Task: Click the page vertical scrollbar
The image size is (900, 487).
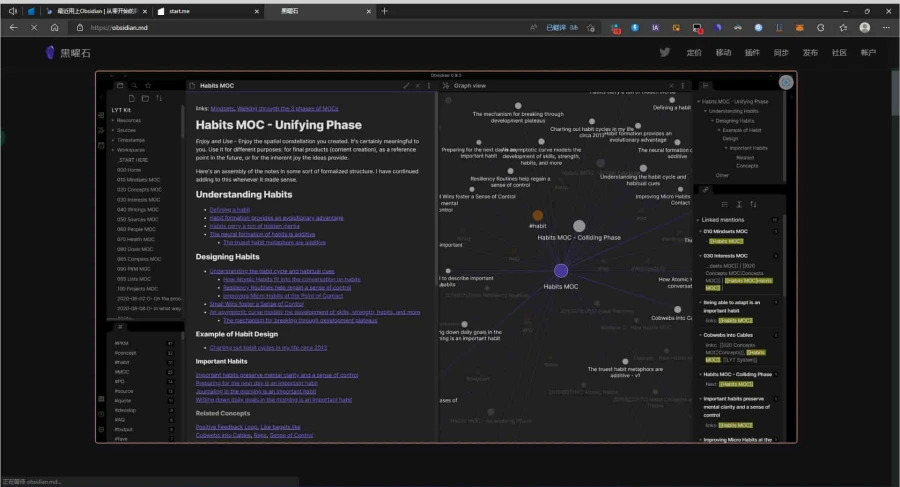Action: click(x=896, y=92)
